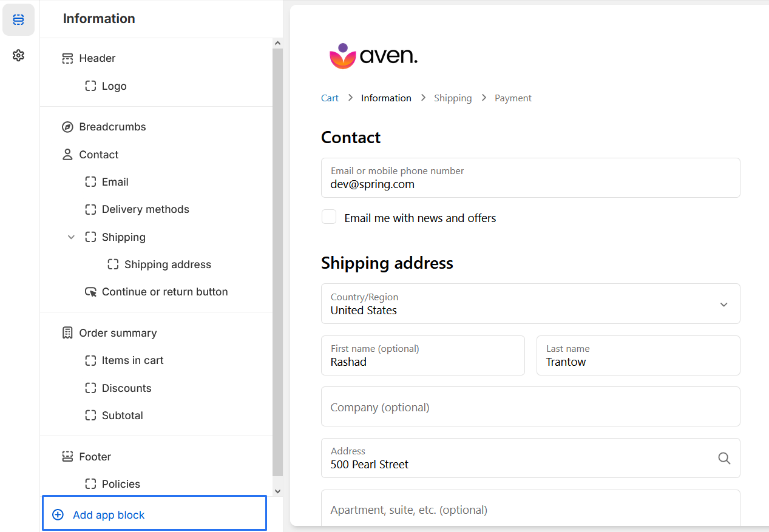
Task: Open the Country/Region dropdown
Action: click(530, 304)
